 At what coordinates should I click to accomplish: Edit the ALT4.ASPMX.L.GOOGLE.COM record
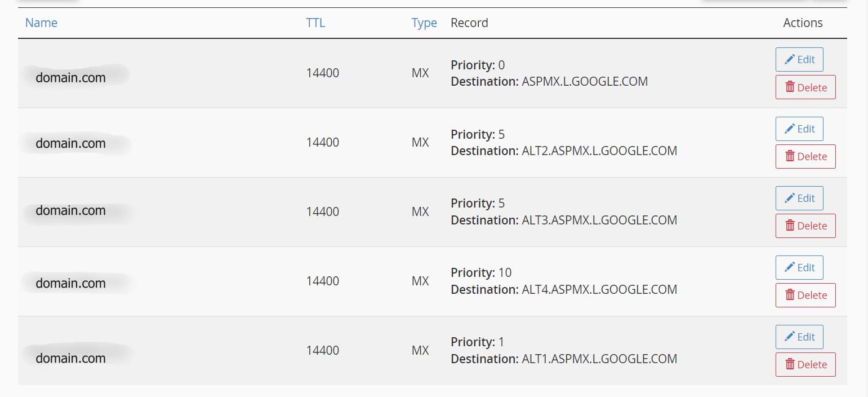pos(799,268)
